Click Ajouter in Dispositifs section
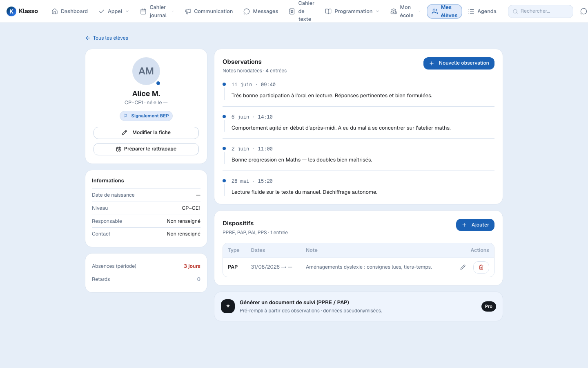The image size is (588, 368). point(475,225)
